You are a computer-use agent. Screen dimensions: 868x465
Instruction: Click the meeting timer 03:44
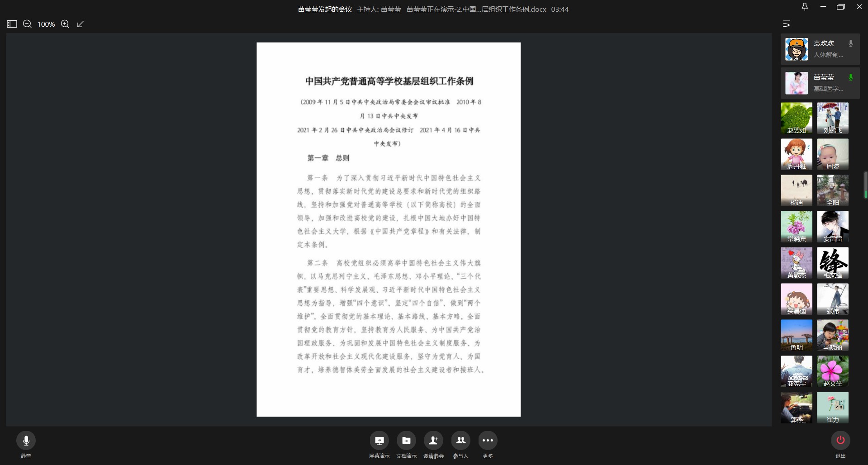[x=560, y=9]
